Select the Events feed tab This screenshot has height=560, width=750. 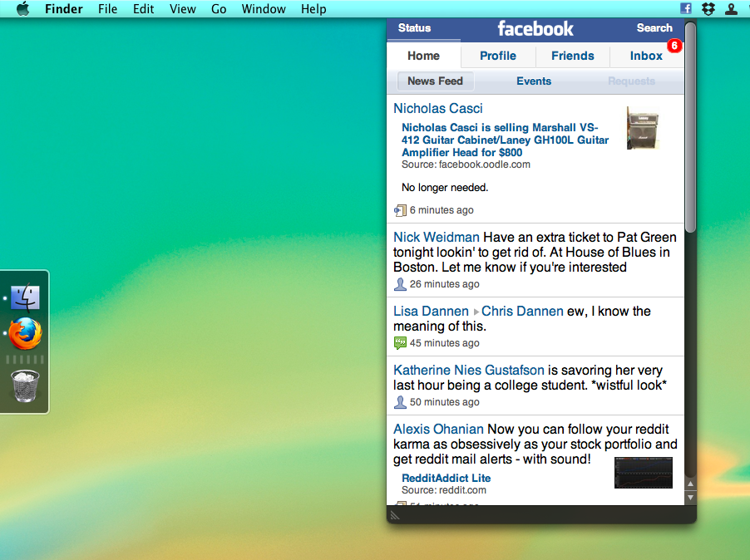tap(533, 81)
